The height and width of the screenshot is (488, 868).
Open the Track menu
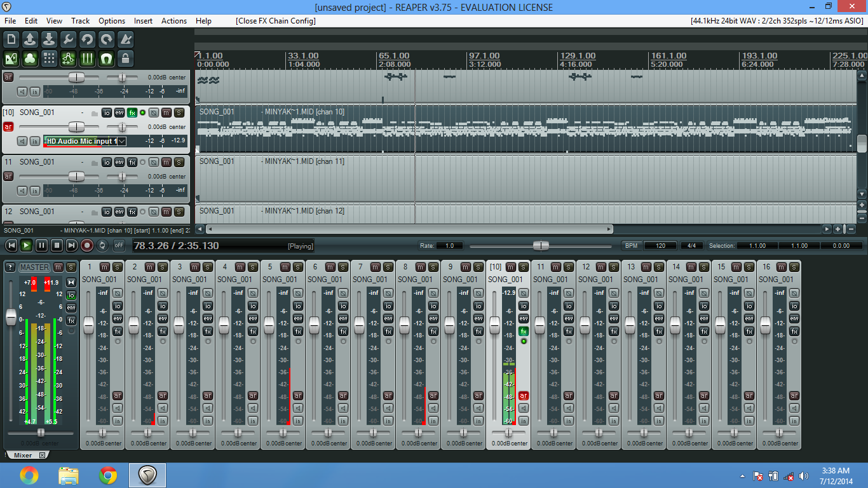tap(81, 20)
